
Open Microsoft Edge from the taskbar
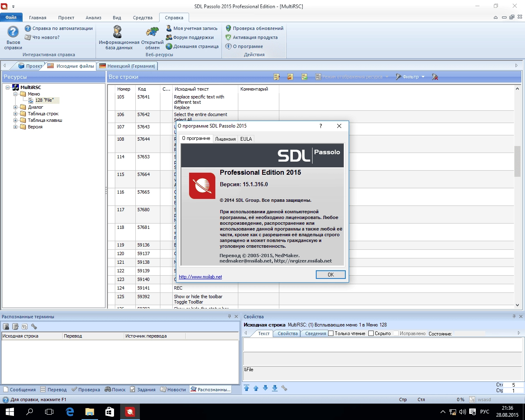69,412
